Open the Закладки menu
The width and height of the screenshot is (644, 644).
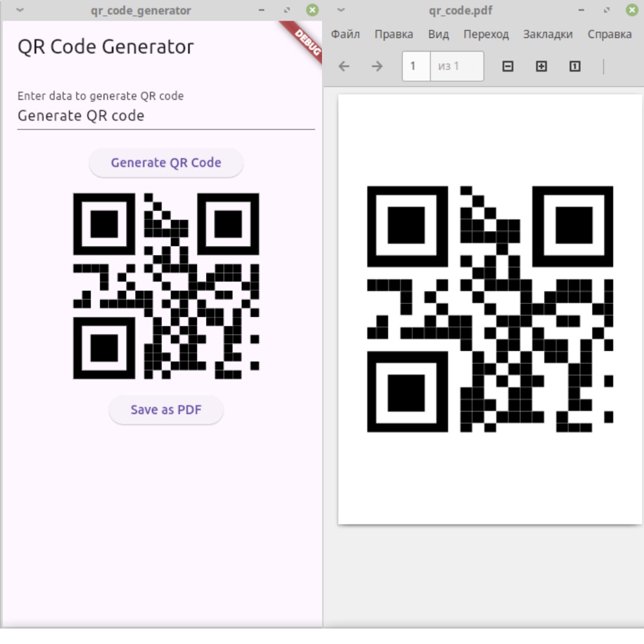[x=547, y=34]
